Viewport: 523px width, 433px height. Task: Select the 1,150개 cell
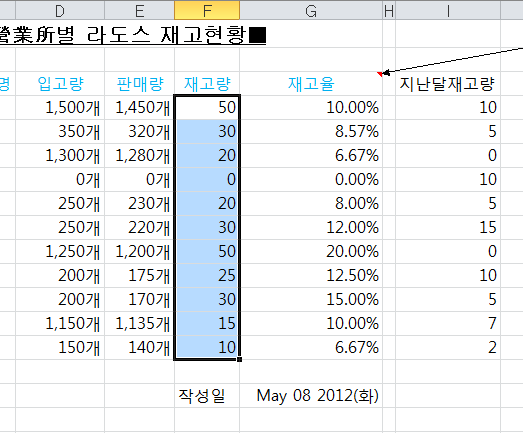[60, 324]
